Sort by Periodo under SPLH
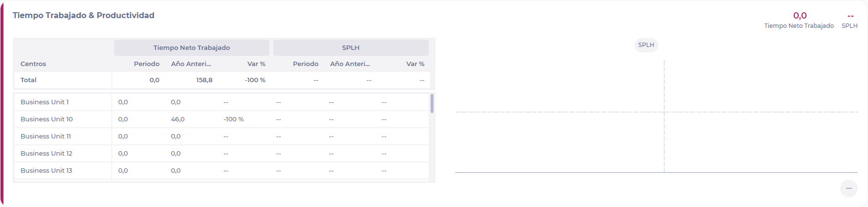The image size is (868, 207). click(306, 64)
